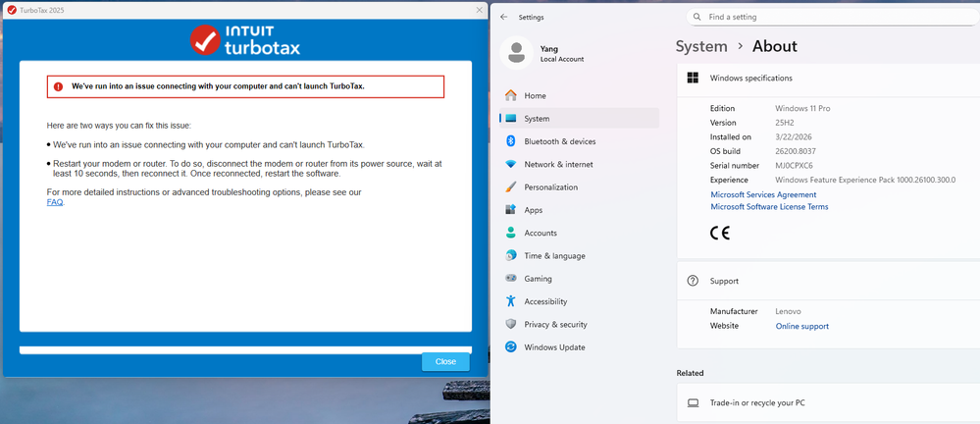Image resolution: width=980 pixels, height=424 pixels.
Task: Open Personalization settings
Action: [579, 187]
